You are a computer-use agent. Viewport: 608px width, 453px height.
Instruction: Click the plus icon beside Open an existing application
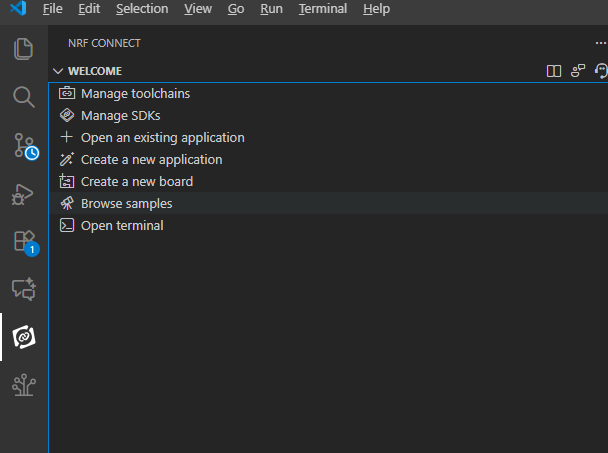pos(67,137)
